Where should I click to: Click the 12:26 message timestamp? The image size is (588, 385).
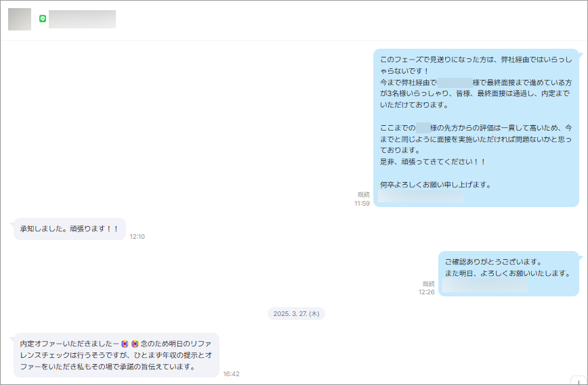pos(426,292)
